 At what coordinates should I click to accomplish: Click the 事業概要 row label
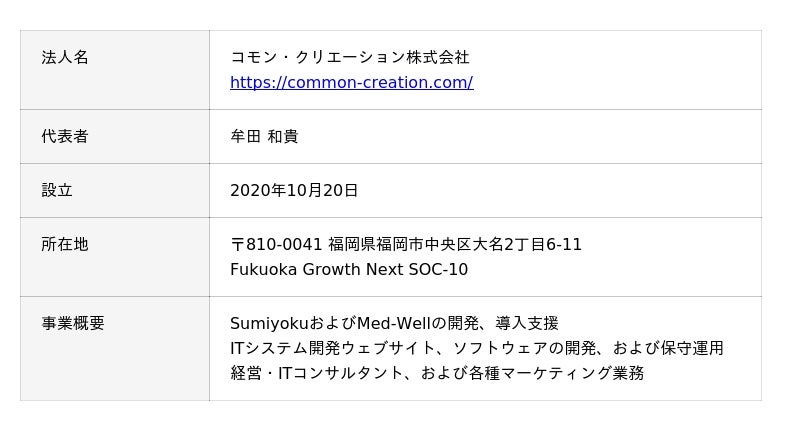pos(73,324)
